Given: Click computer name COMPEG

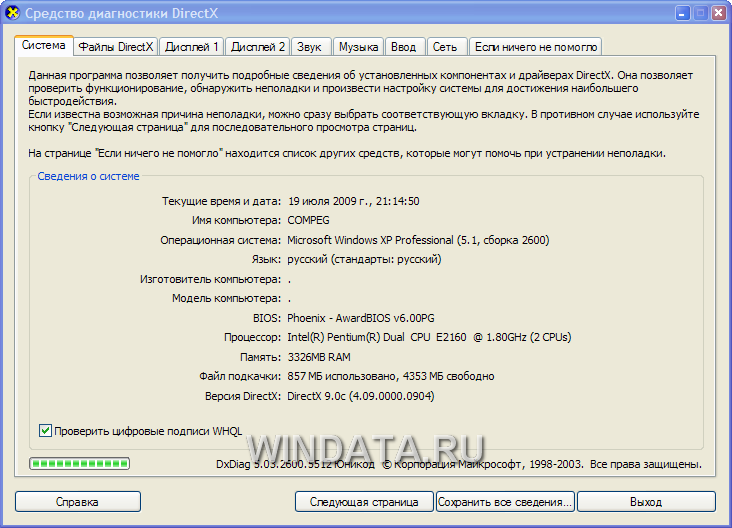Looking at the screenshot, I should tap(309, 220).
